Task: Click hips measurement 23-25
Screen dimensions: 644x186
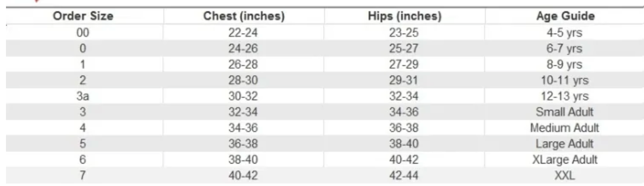Action: tap(404, 33)
